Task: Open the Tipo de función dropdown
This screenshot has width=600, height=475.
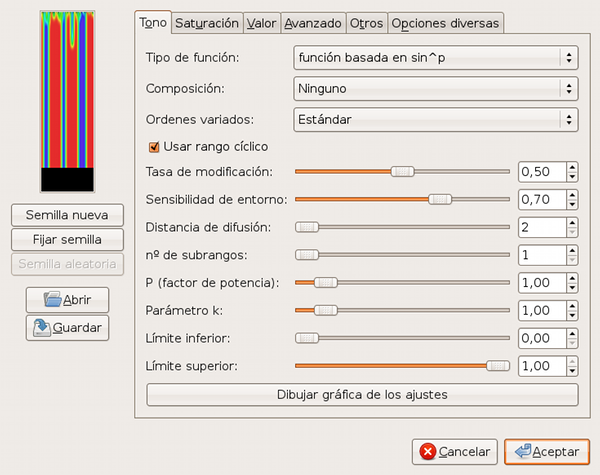Action: pos(436,58)
